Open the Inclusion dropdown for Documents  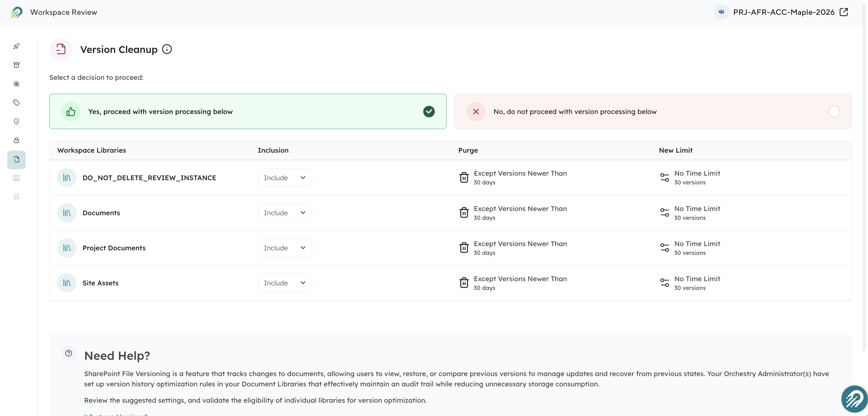(284, 212)
